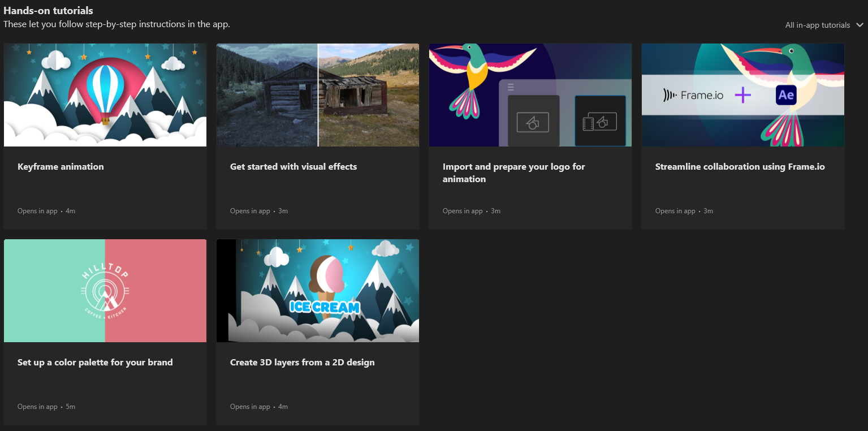Click the ICE CREAM text graphic

(325, 307)
